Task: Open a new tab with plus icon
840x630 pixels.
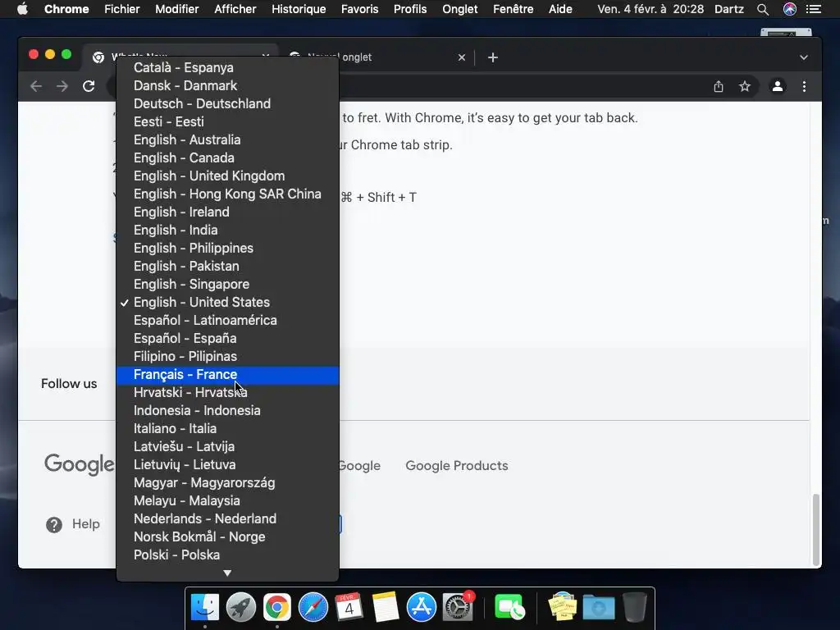Action: tap(493, 57)
